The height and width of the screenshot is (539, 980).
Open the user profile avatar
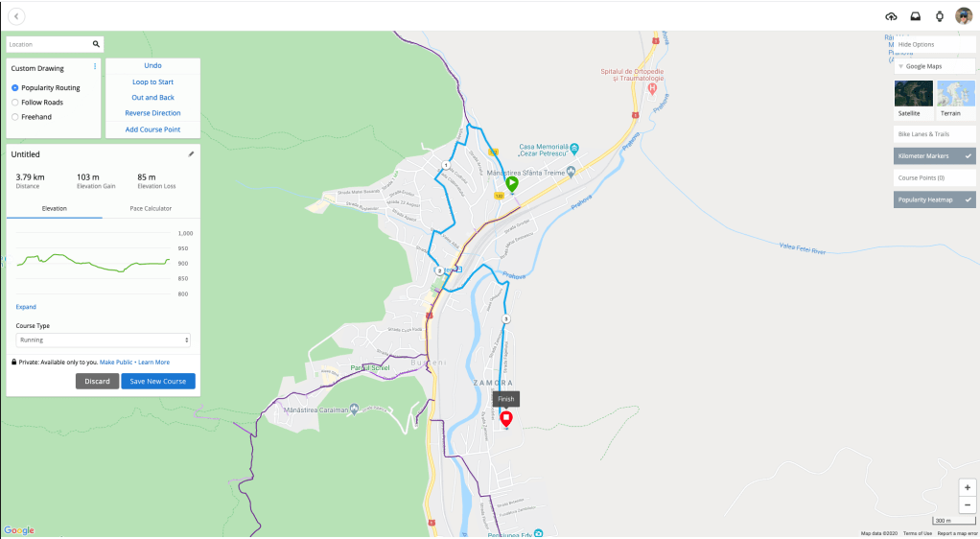coord(964,16)
